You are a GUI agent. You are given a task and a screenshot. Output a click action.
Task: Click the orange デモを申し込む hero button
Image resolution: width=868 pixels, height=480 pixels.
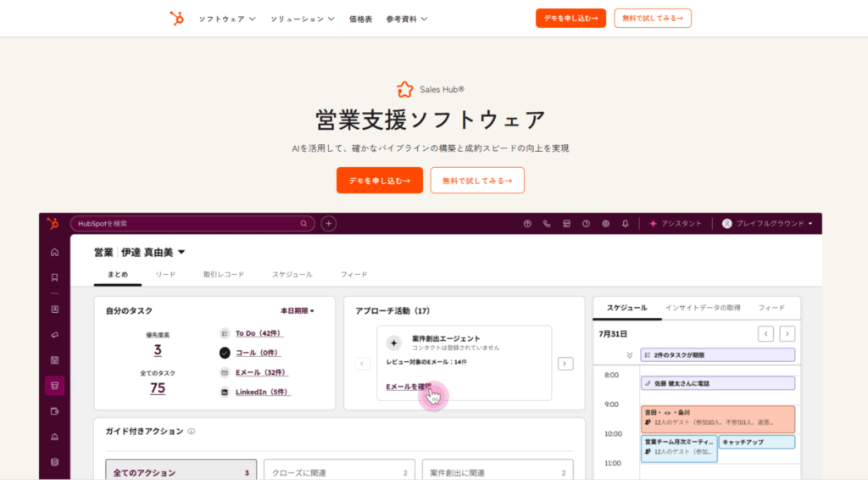379,181
